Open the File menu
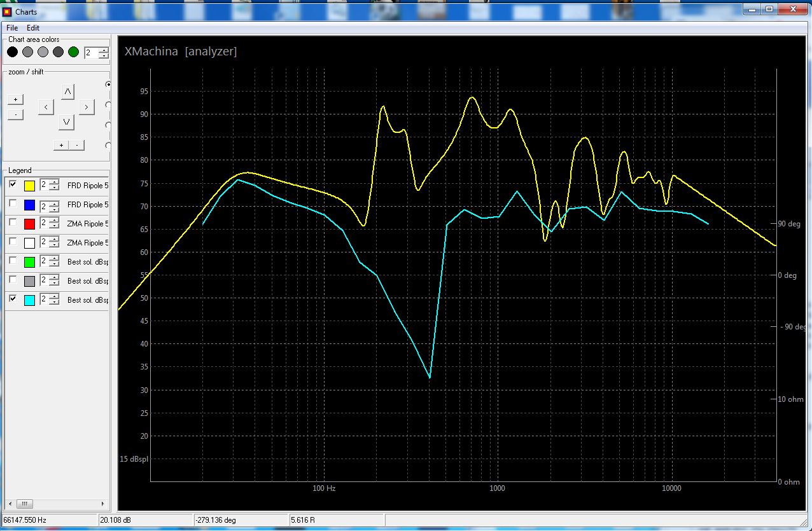 tap(12, 28)
